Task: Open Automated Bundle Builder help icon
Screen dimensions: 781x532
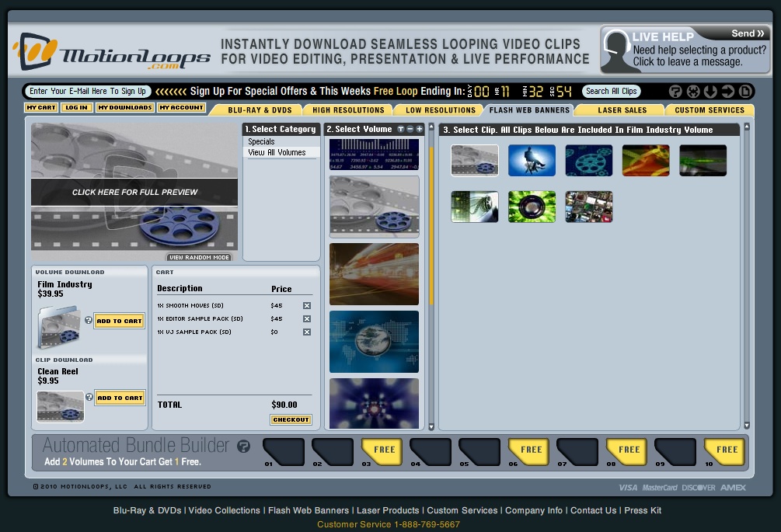Action: pos(243,447)
